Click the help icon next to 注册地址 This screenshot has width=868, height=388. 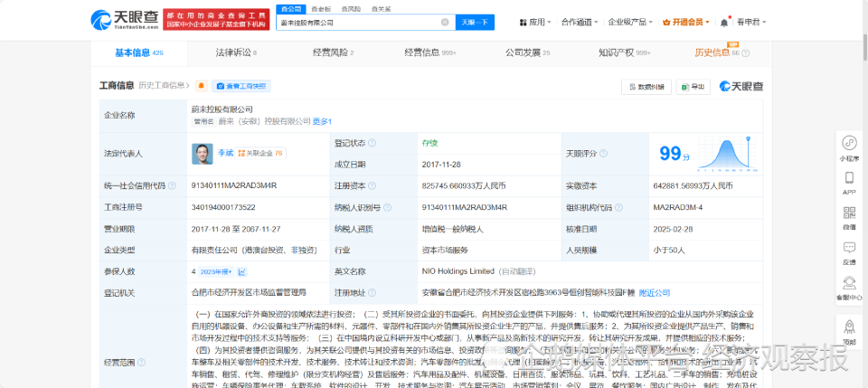click(x=372, y=293)
